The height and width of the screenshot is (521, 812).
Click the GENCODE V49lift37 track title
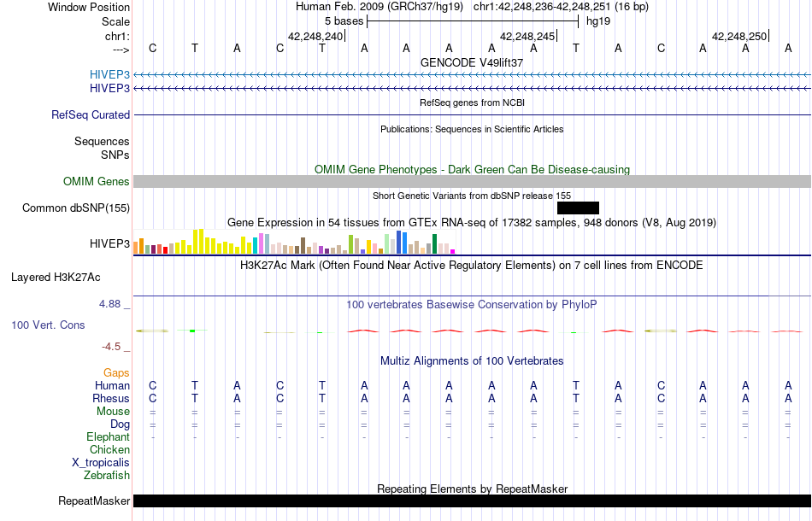point(472,62)
